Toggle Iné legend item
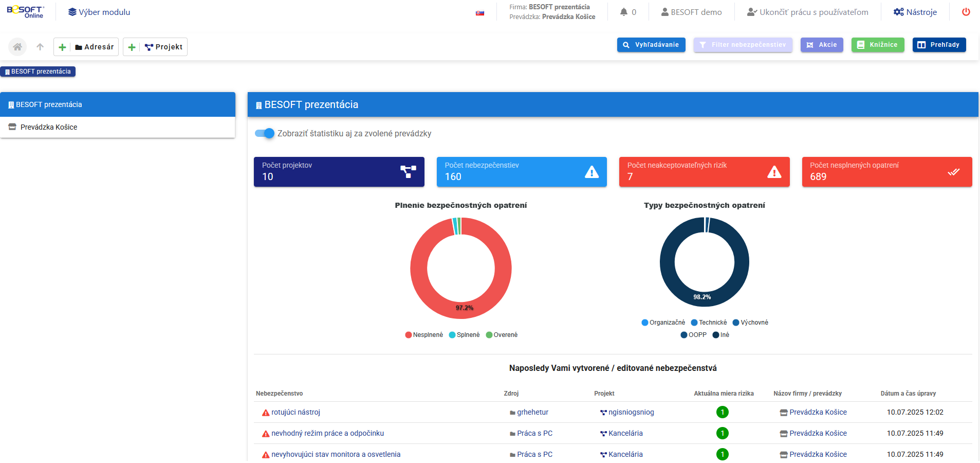Viewport: 980px width, 463px height. click(x=721, y=335)
